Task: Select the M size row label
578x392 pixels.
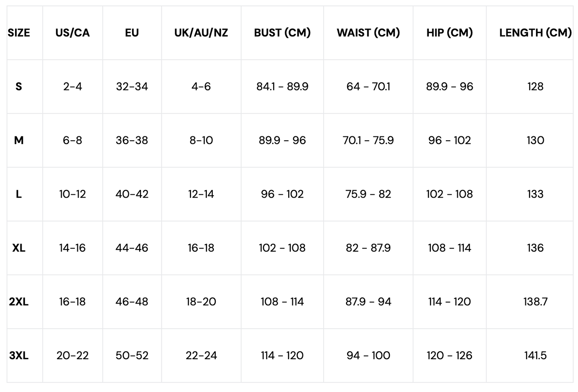Action: (x=19, y=140)
